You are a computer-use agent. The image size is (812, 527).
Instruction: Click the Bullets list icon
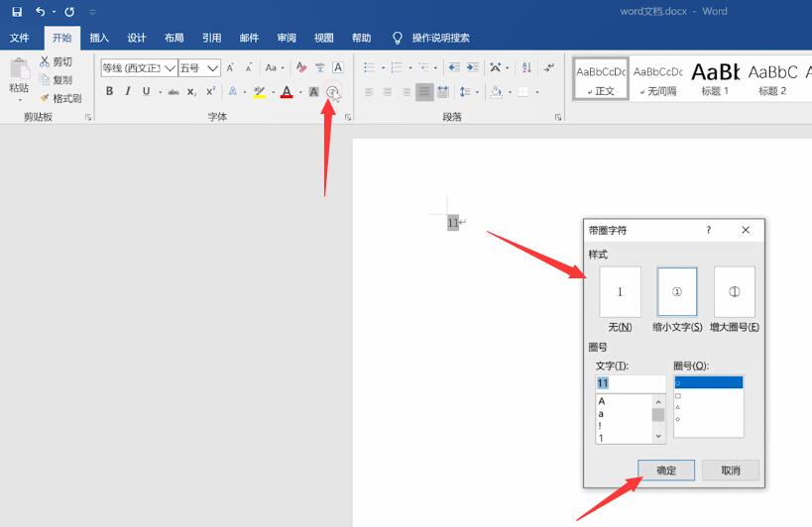369,67
